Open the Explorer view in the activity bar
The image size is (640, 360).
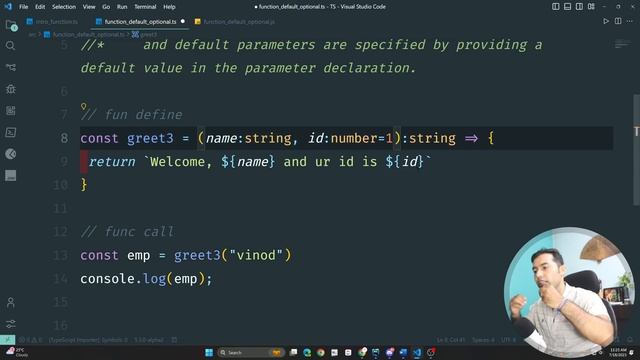coord(11,25)
